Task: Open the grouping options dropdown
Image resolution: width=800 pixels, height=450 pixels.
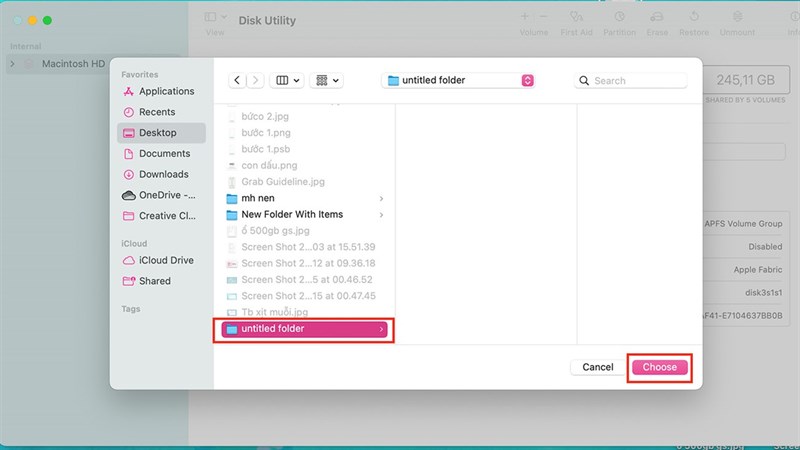Action: 327,81
